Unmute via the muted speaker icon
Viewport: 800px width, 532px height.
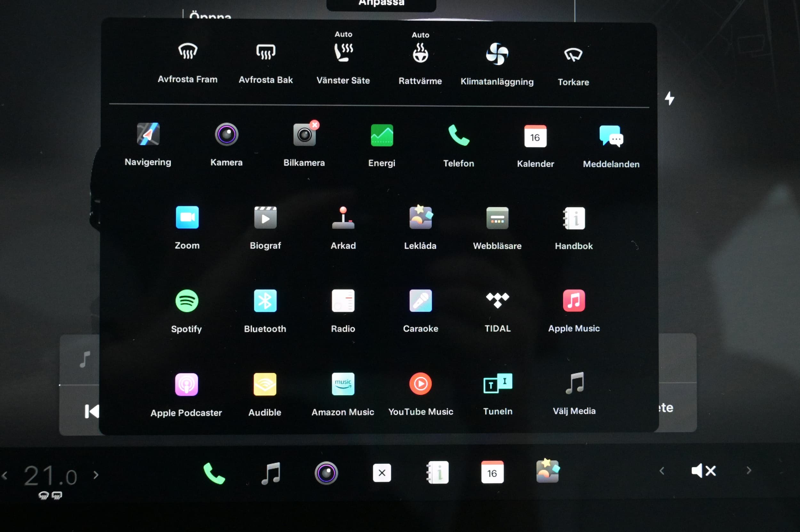click(x=704, y=471)
